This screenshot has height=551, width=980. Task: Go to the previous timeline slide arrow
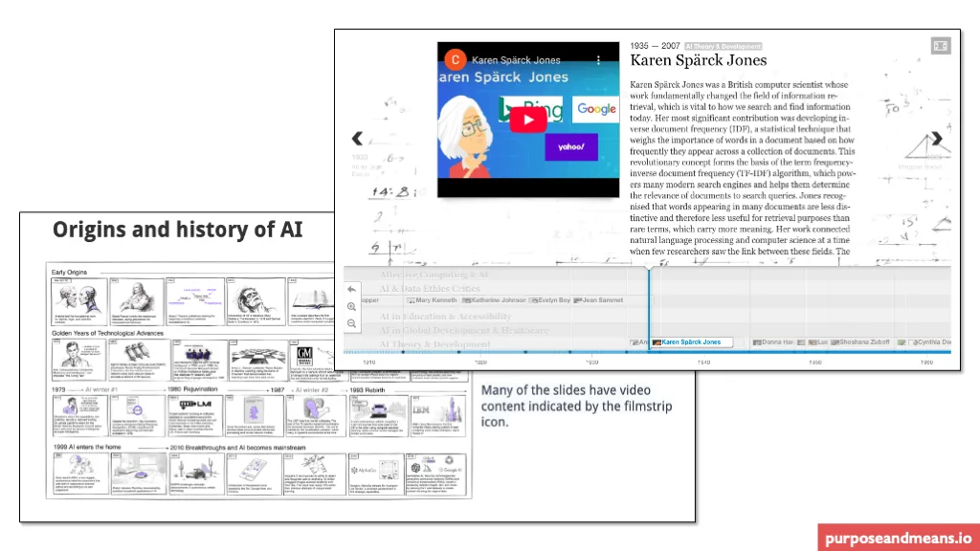[x=357, y=139]
